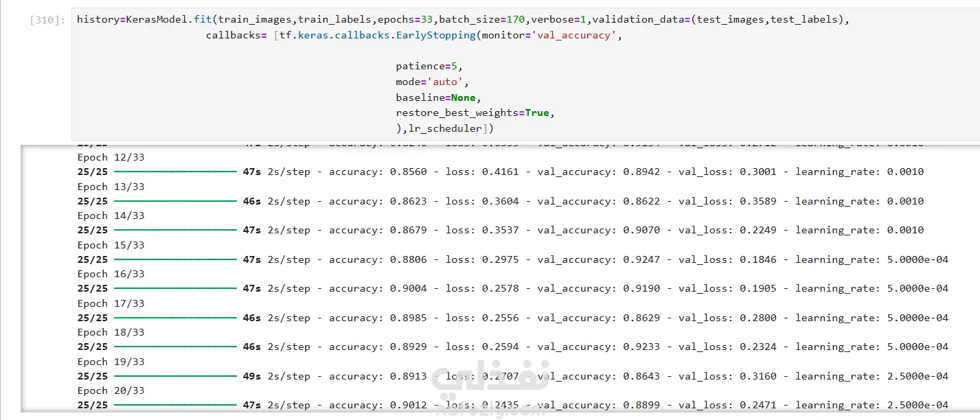Click inside the KerasModel.fit code cell
Viewport: 980px width, 420px height.
click(525, 74)
